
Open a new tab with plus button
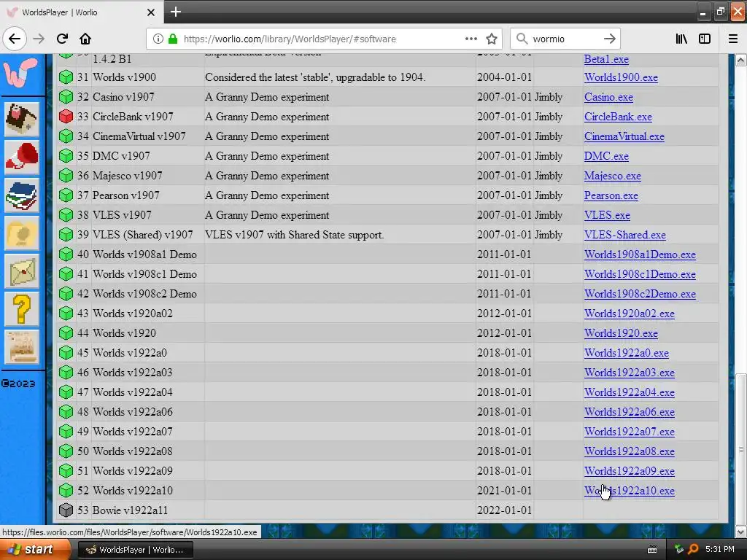click(175, 12)
